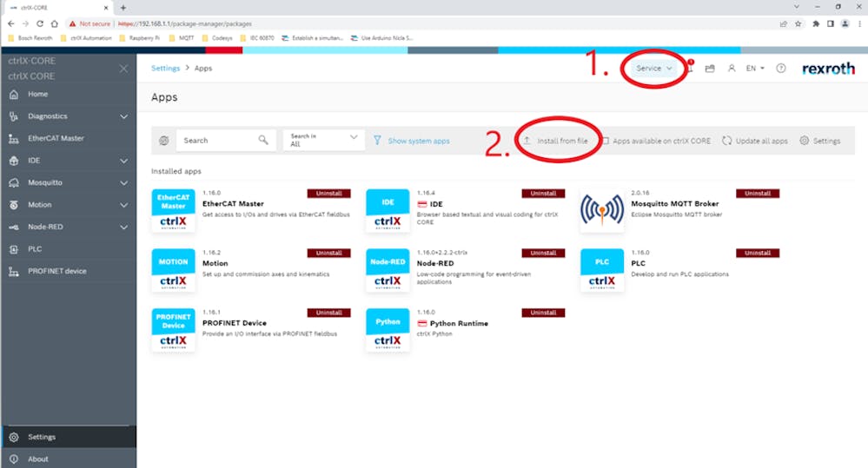Open the storage/folder icon in header

coord(710,68)
